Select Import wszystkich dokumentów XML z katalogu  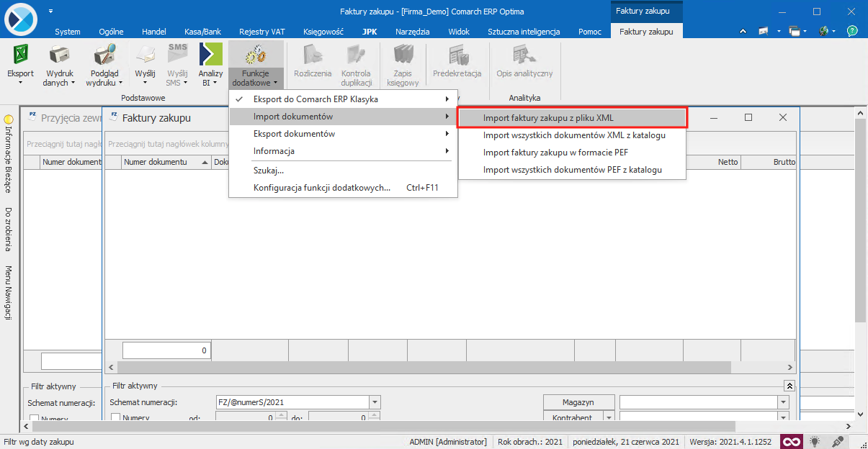573,135
